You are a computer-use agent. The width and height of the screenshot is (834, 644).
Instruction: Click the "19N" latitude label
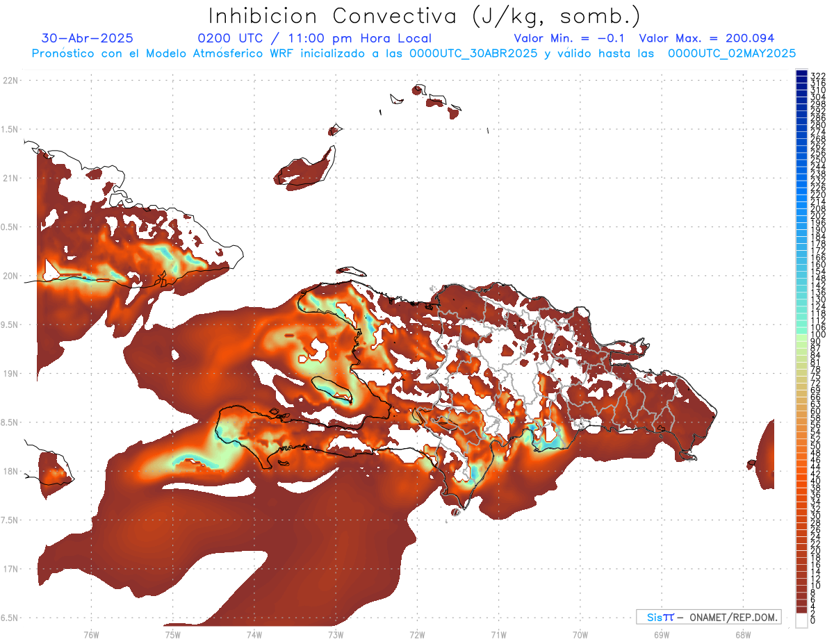pos(10,374)
